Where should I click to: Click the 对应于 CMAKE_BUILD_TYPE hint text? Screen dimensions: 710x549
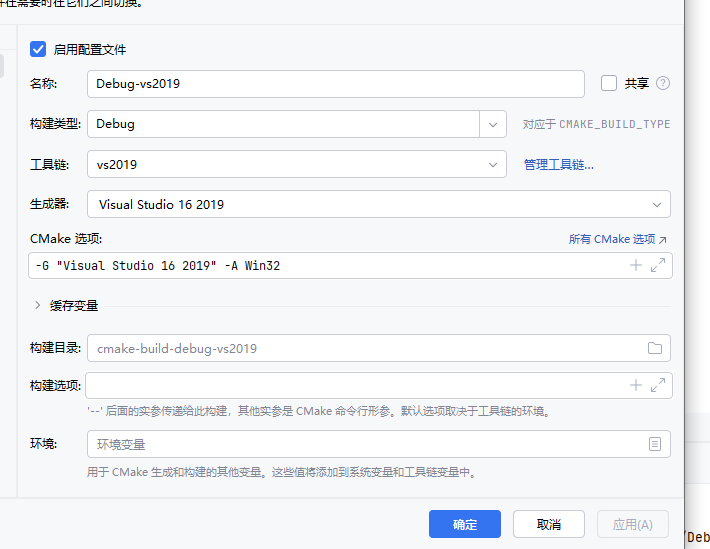point(596,124)
